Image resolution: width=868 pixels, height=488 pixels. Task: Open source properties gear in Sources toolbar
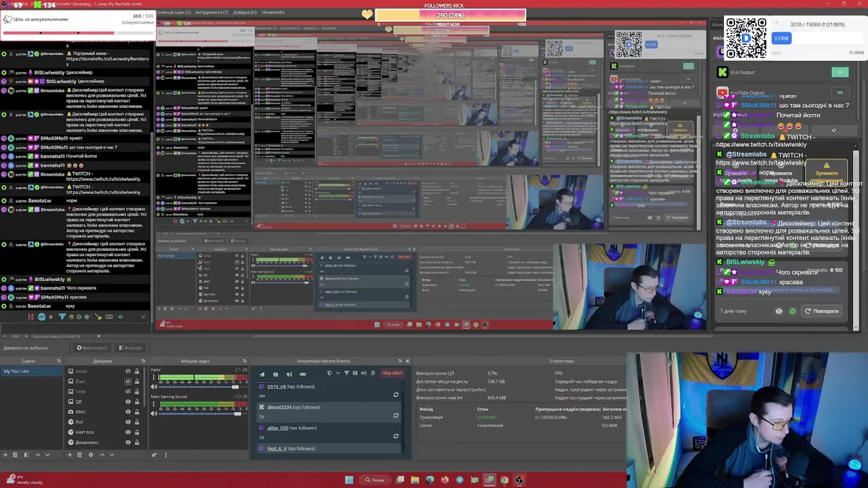[x=91, y=455]
